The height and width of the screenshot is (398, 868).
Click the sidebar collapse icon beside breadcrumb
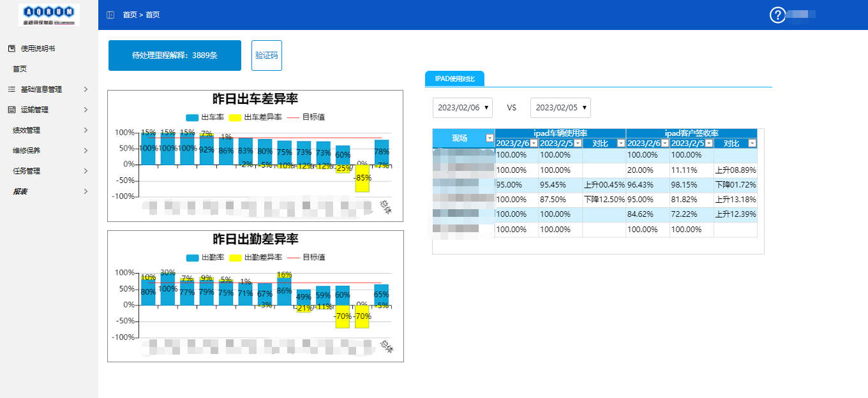[110, 15]
